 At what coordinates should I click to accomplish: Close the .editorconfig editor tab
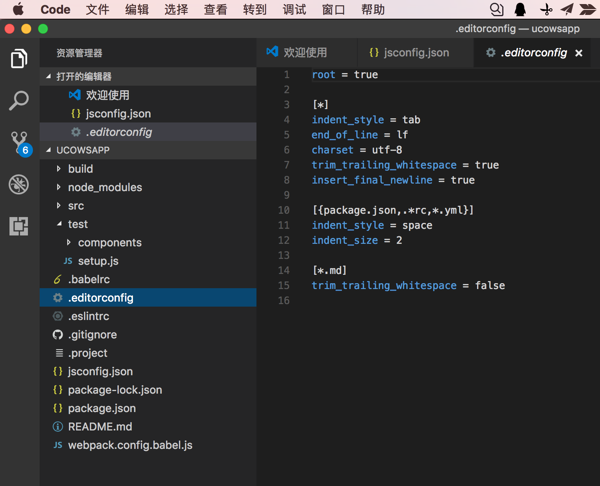(x=579, y=53)
